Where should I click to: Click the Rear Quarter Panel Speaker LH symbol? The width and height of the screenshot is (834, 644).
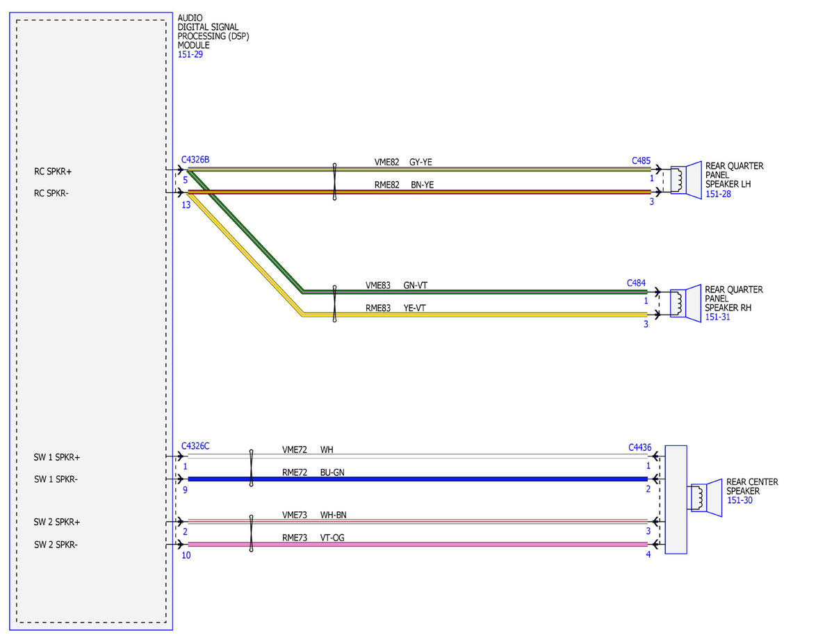(685, 181)
